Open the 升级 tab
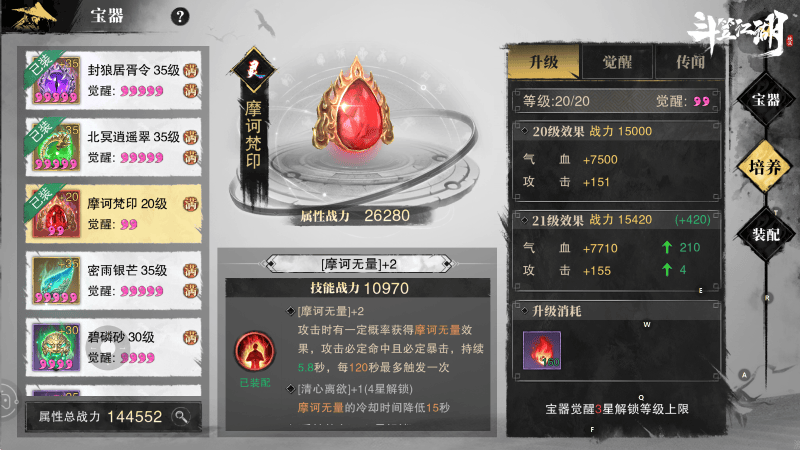The image size is (800, 450). coord(544,62)
